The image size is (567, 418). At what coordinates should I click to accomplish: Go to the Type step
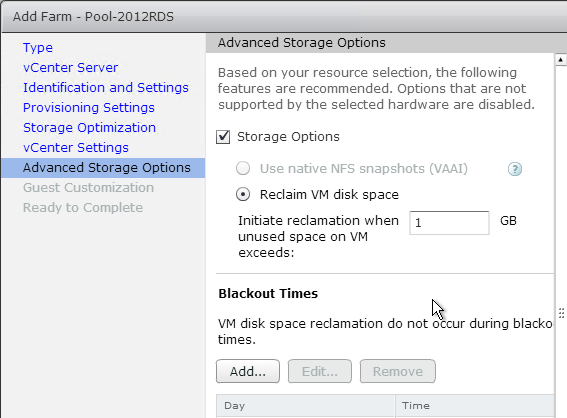(x=38, y=48)
